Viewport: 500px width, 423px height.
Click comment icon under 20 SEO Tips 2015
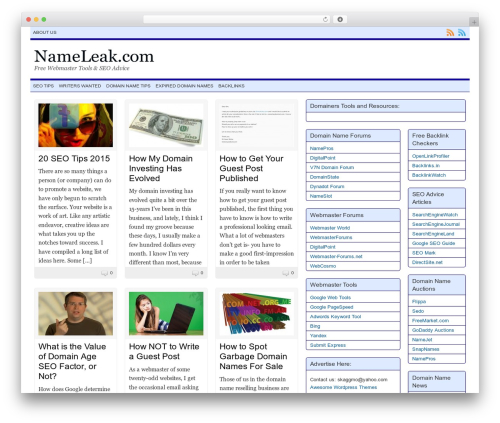click(x=104, y=273)
